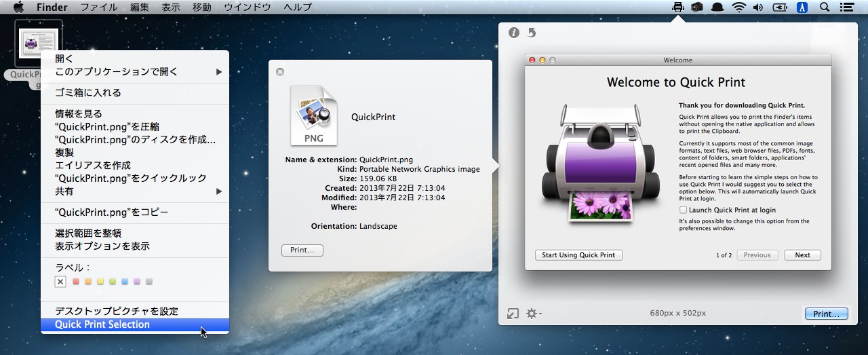Choose デスクトップピクチャを設定 menu item
Viewport: 868px width, 355px height.
click(x=135, y=312)
